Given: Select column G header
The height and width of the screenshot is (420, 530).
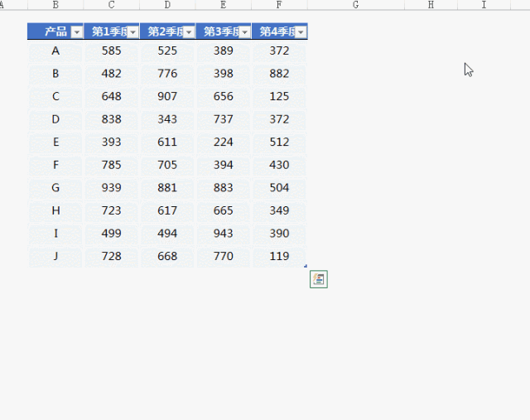Looking at the screenshot, I should [x=355, y=5].
